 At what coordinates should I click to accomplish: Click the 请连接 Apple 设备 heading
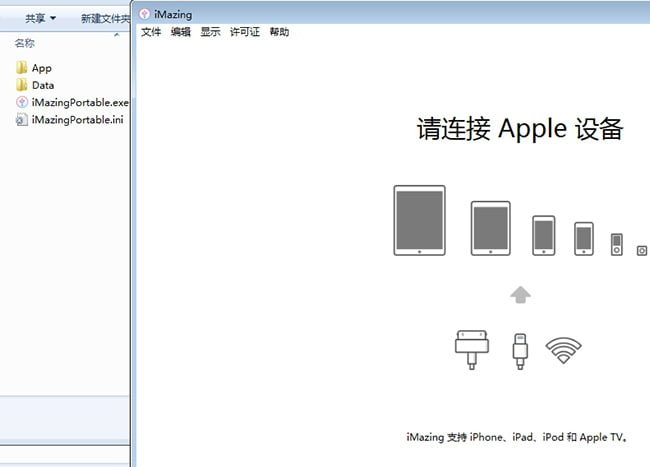click(519, 128)
